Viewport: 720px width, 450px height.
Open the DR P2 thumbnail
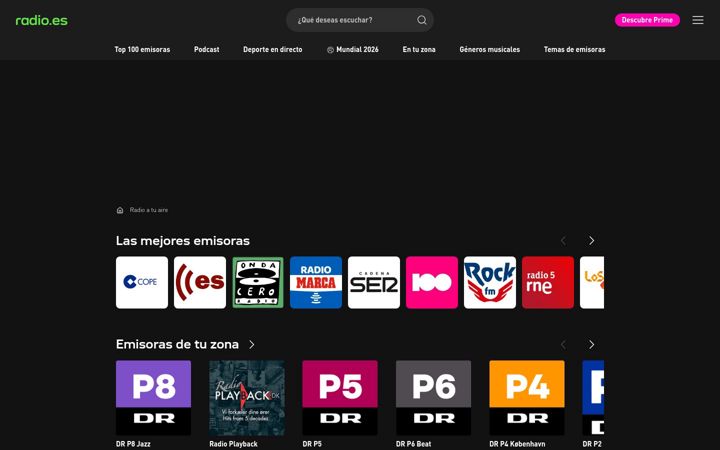point(593,398)
